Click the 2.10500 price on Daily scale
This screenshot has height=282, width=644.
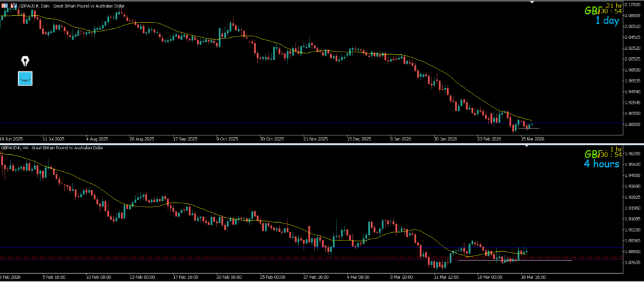[x=631, y=4]
